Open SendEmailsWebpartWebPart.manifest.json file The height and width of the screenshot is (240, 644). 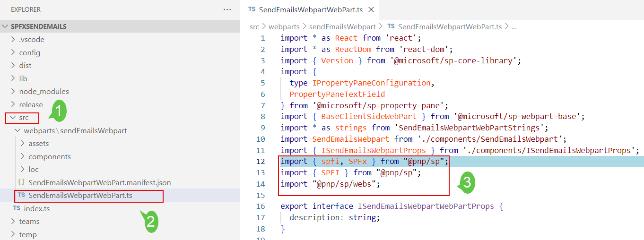(x=100, y=182)
